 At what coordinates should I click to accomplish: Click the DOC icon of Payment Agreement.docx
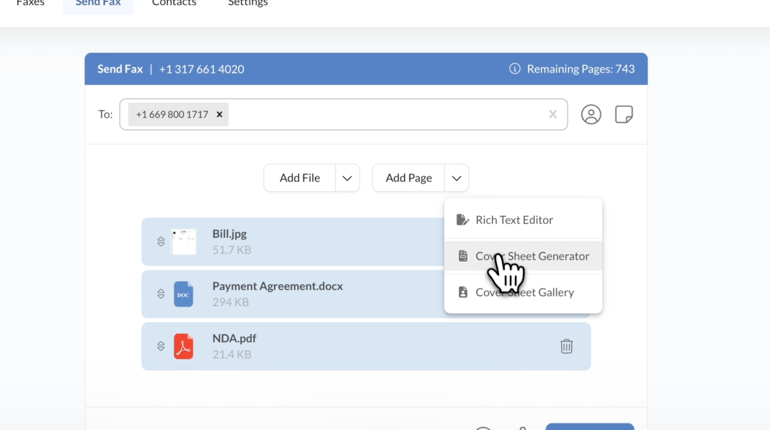183,294
